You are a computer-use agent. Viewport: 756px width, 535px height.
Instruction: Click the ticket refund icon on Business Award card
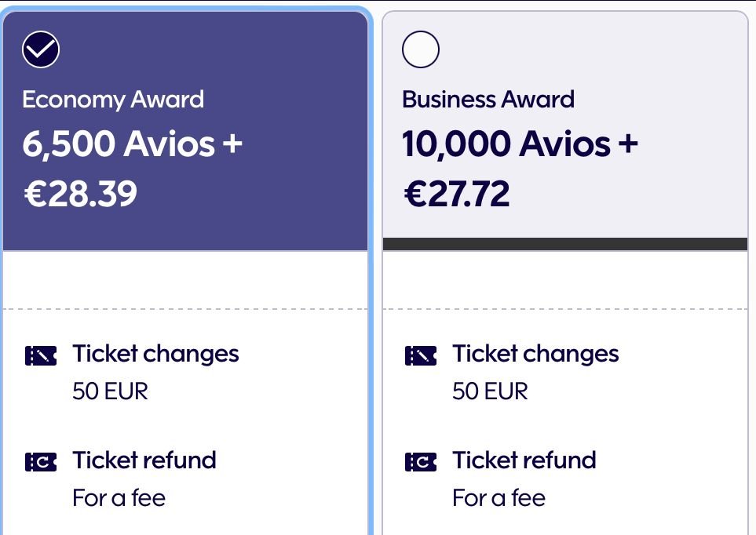420,462
